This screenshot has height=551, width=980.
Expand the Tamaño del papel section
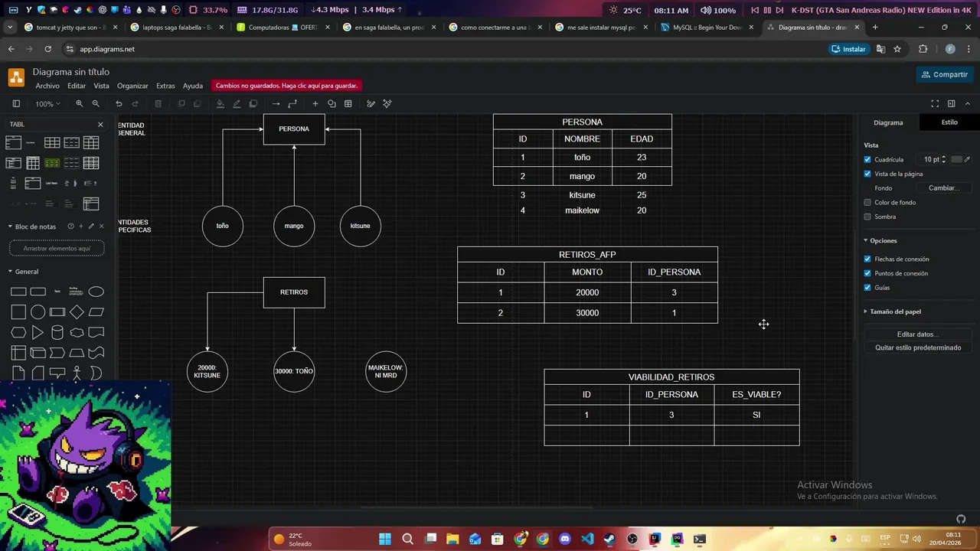pyautogui.click(x=866, y=311)
